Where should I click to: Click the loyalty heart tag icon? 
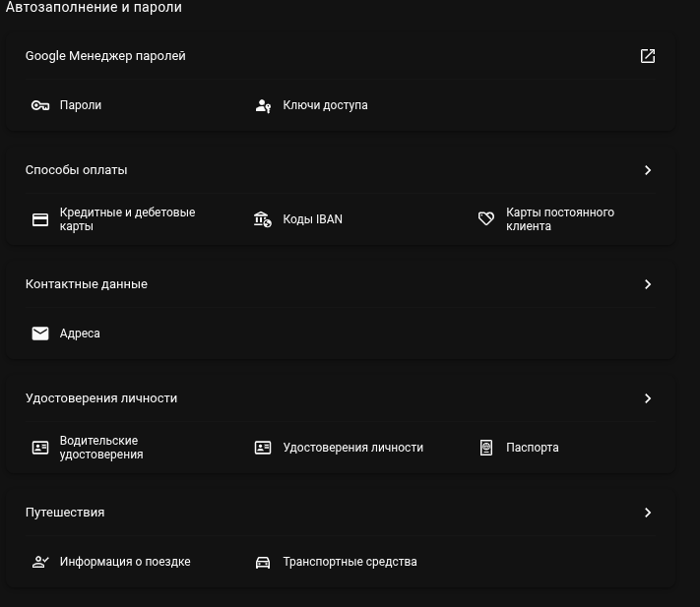tap(486, 218)
